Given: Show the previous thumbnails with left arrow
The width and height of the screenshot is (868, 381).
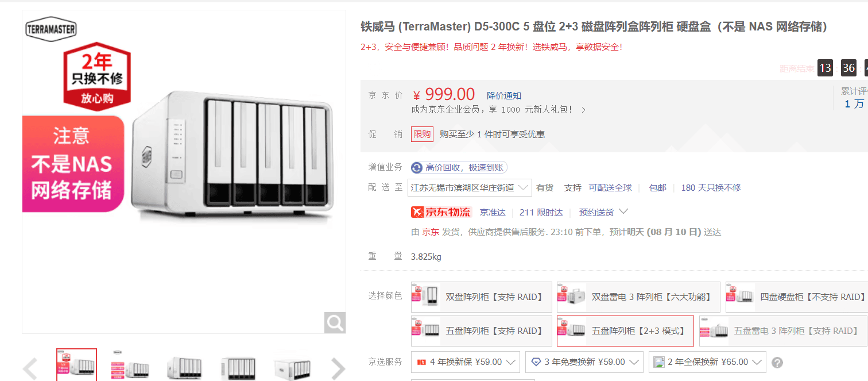Looking at the screenshot, I should pyautogui.click(x=30, y=369).
